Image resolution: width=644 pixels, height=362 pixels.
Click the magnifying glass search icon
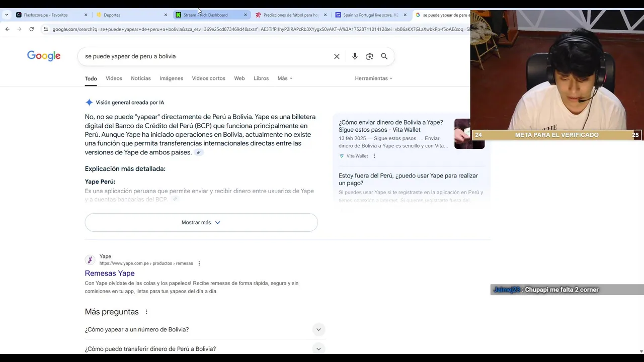(384, 56)
